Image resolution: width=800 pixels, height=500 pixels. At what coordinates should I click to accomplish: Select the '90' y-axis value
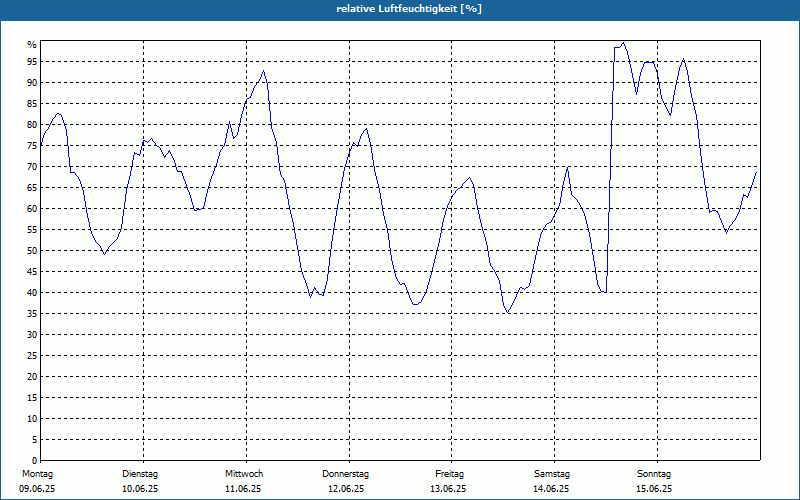click(x=32, y=83)
